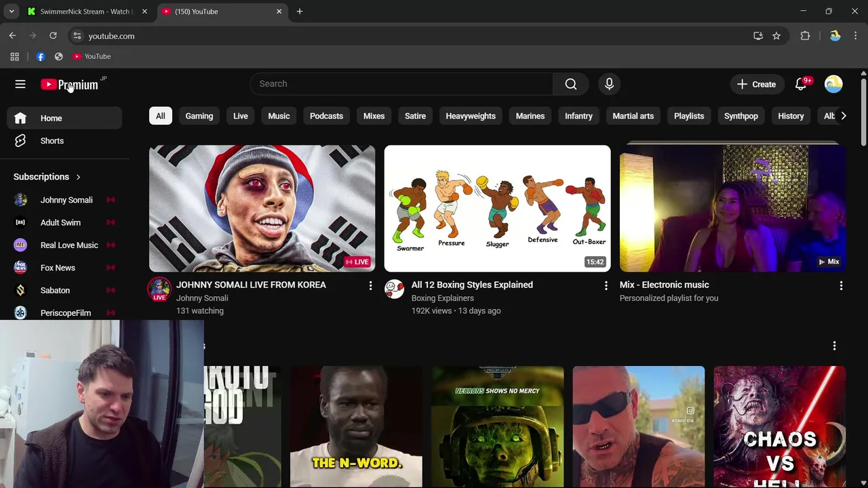
Task: Open the Chrome apps grid bookmark
Action: click(14, 56)
